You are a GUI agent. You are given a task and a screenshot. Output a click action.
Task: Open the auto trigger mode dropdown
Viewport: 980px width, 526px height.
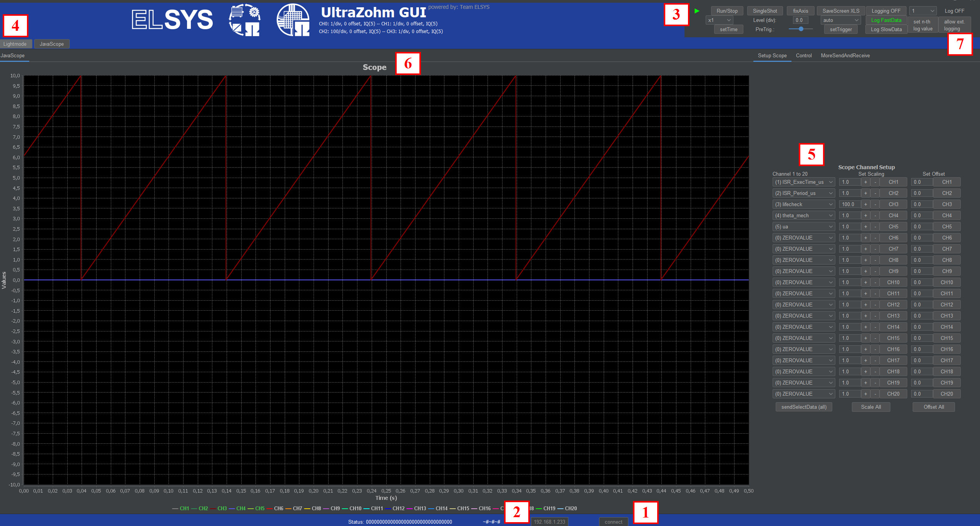tap(840, 20)
